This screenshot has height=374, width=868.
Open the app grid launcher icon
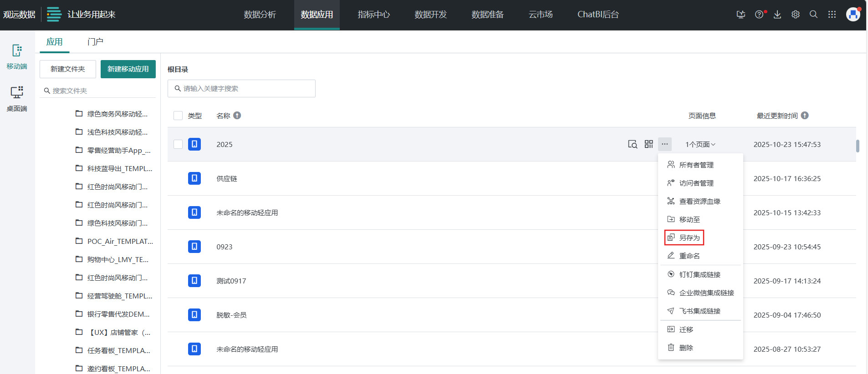click(832, 15)
